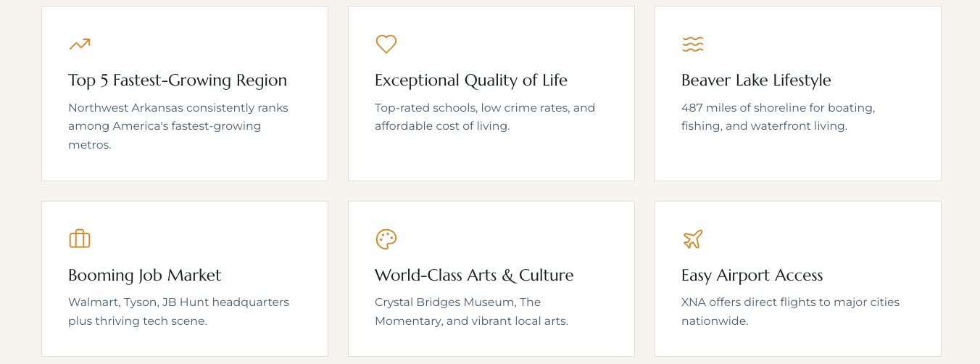This screenshot has height=364, width=980.
Task: Click the heart icon
Action: [x=386, y=44]
